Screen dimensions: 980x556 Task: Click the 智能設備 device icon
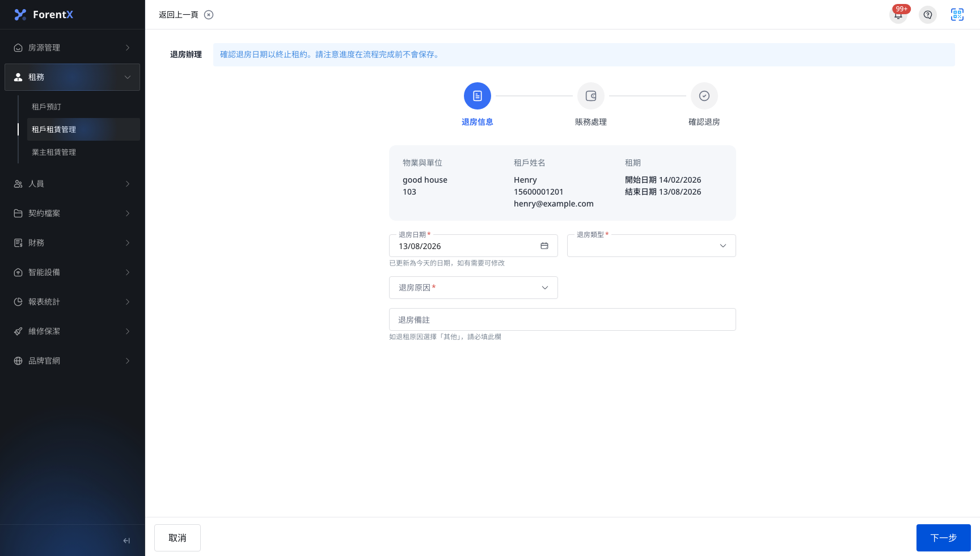tap(18, 272)
